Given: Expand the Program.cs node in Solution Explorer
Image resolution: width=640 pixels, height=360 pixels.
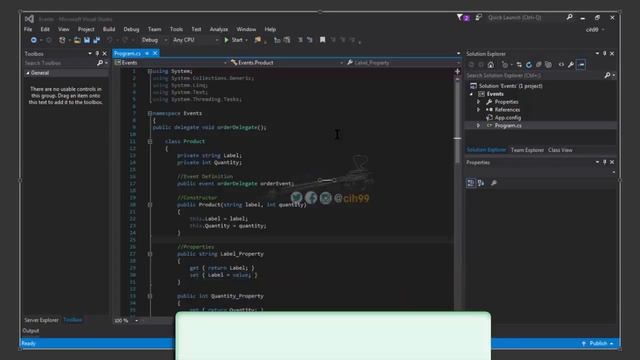Looking at the screenshot, I should 479,126.
